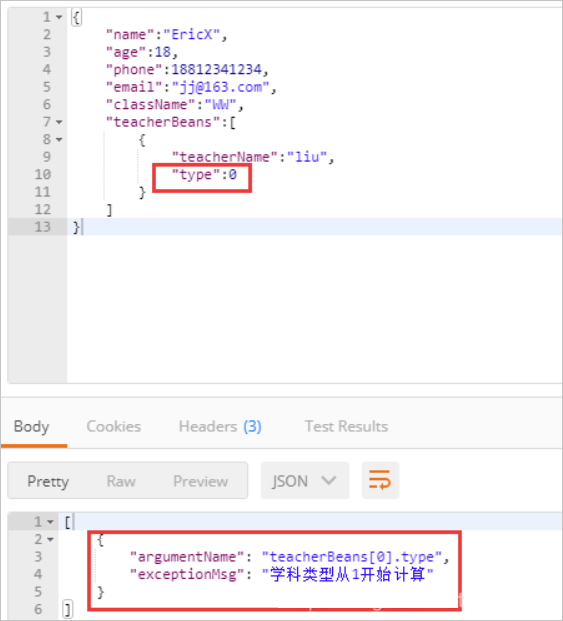Open the JSON format dropdown
This screenshot has height=621, width=563.
coord(305,480)
